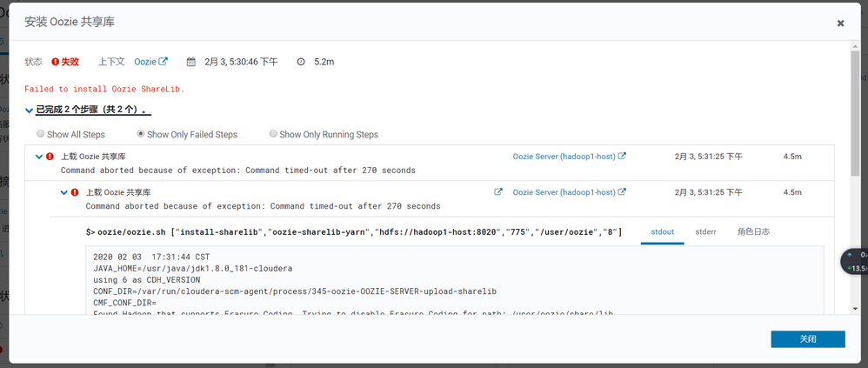The image size is (868, 368).
Task: Switch to the role log tab
Action: [753, 232]
